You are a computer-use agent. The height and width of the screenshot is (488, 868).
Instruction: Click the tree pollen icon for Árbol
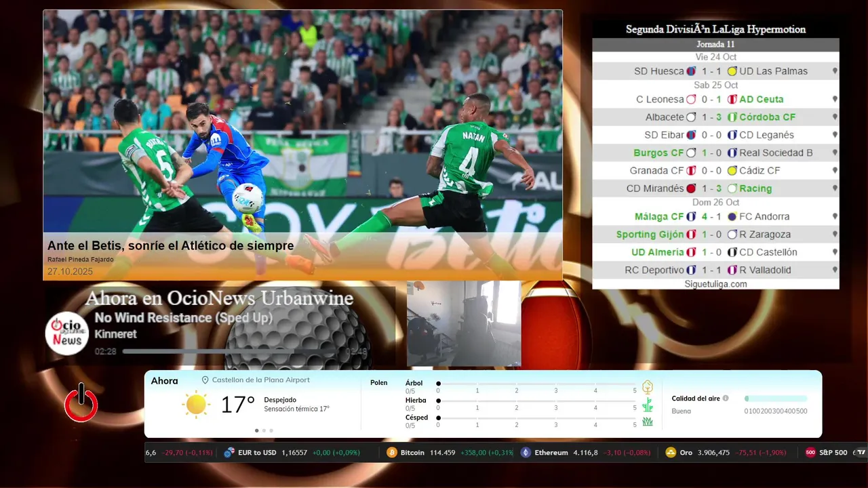[x=648, y=387]
